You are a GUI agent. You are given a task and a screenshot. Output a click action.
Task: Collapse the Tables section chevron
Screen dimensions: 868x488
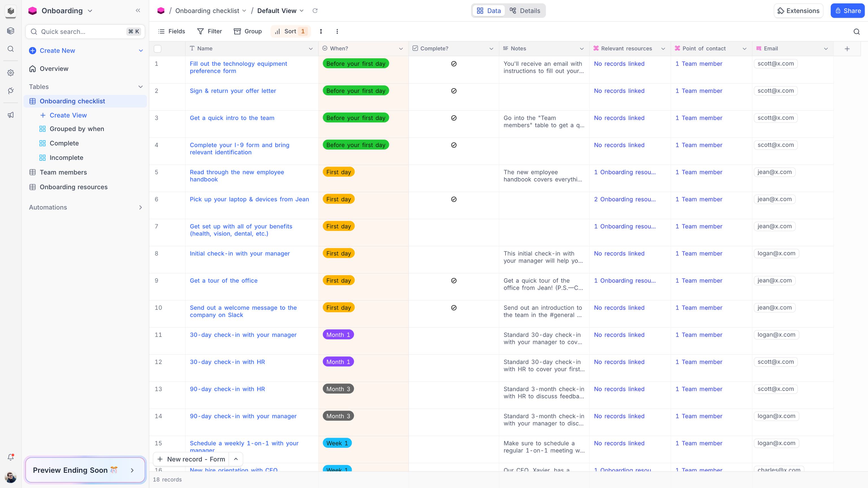(x=140, y=87)
